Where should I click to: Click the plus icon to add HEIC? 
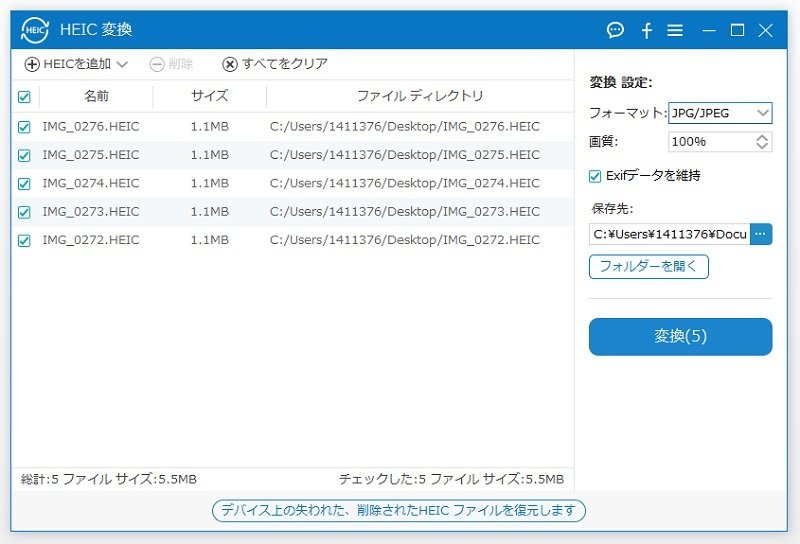32,64
